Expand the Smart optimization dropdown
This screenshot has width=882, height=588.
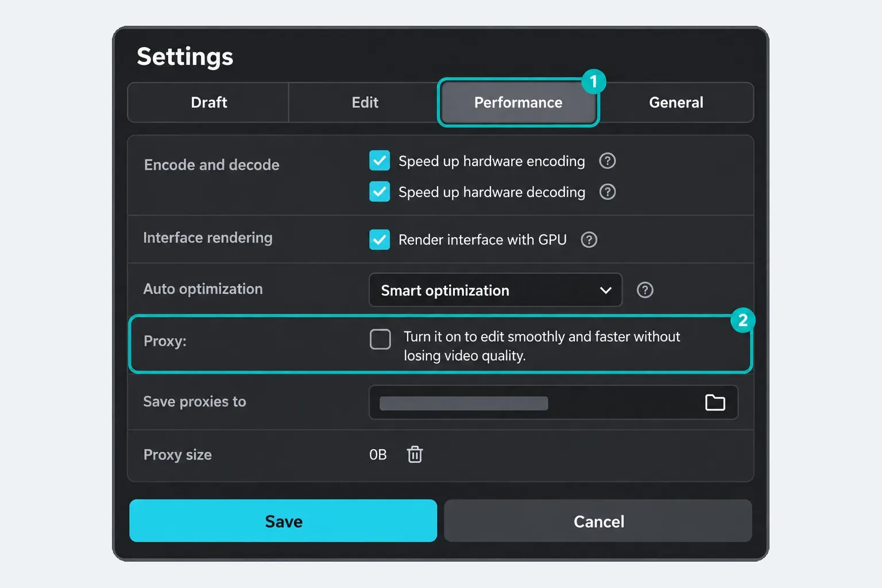pos(496,290)
